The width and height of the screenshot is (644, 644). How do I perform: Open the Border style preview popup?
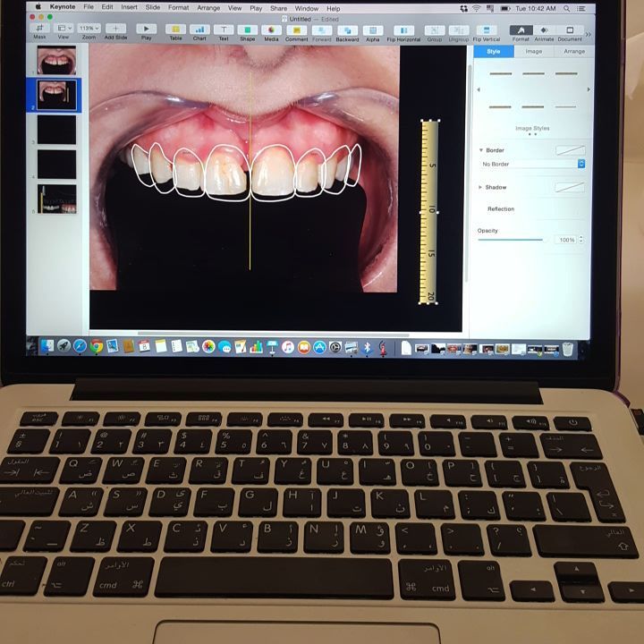[x=571, y=150]
